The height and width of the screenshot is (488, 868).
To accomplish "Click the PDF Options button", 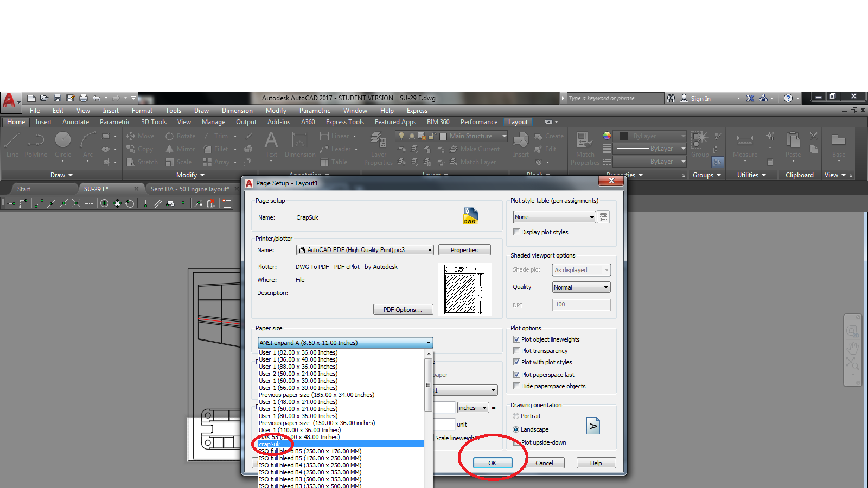I will coord(403,310).
